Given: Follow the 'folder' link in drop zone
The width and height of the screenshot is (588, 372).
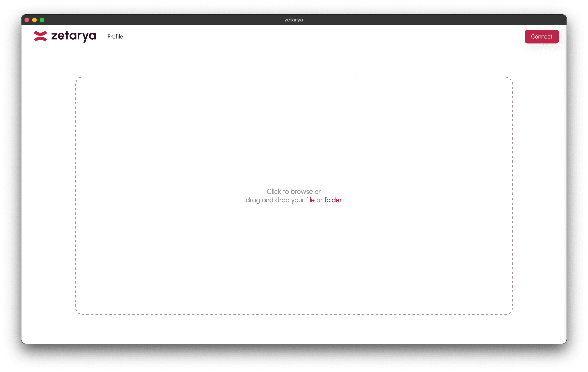Looking at the screenshot, I should [x=333, y=200].
